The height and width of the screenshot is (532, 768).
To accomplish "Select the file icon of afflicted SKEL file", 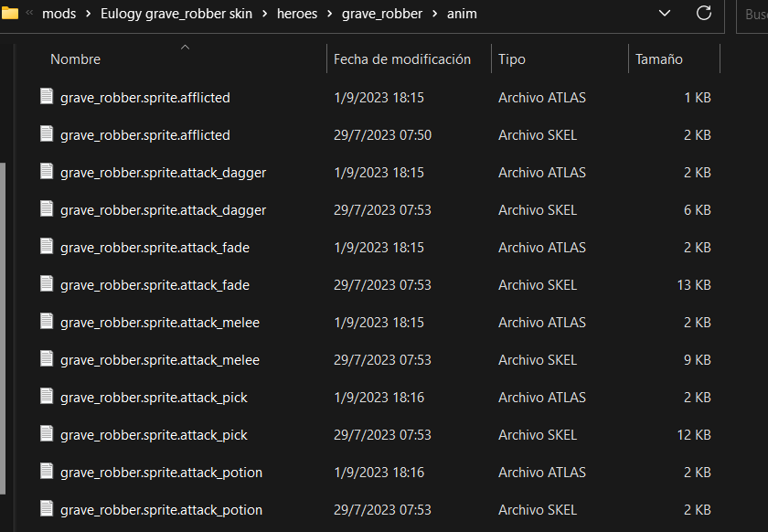I will click(x=47, y=134).
